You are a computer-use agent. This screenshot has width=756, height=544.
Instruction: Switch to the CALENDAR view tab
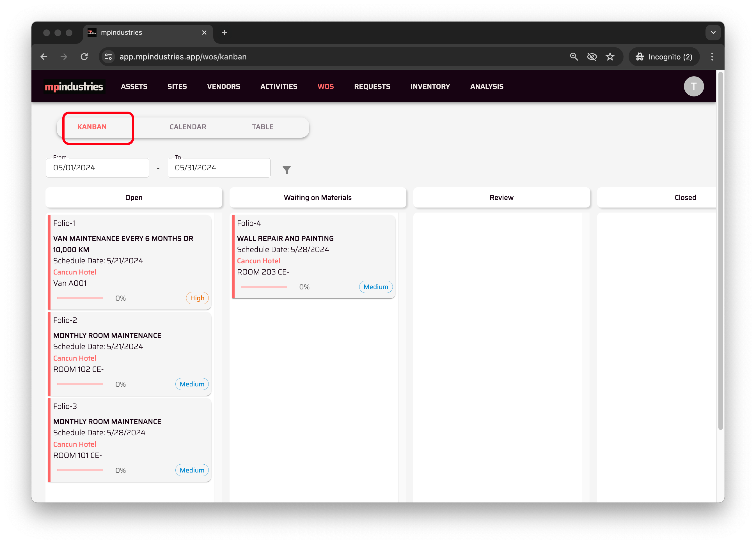point(188,127)
